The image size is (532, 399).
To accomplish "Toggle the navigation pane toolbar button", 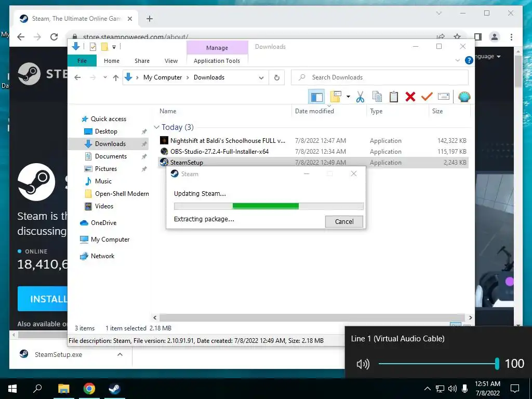I will click(x=316, y=97).
